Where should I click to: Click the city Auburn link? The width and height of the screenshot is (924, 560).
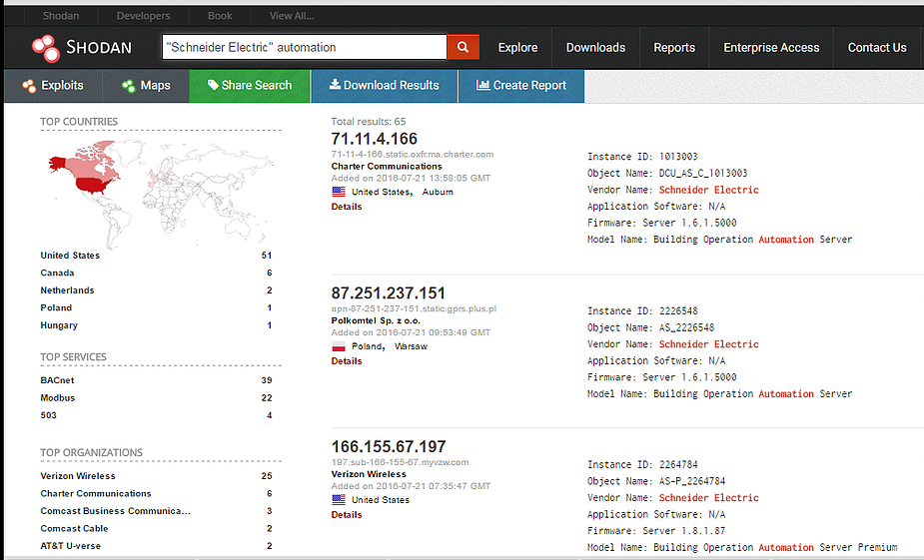click(438, 192)
